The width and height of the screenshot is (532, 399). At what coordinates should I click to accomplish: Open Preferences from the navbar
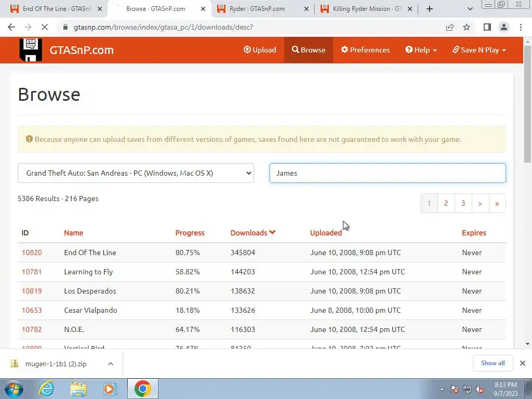pyautogui.click(x=365, y=50)
